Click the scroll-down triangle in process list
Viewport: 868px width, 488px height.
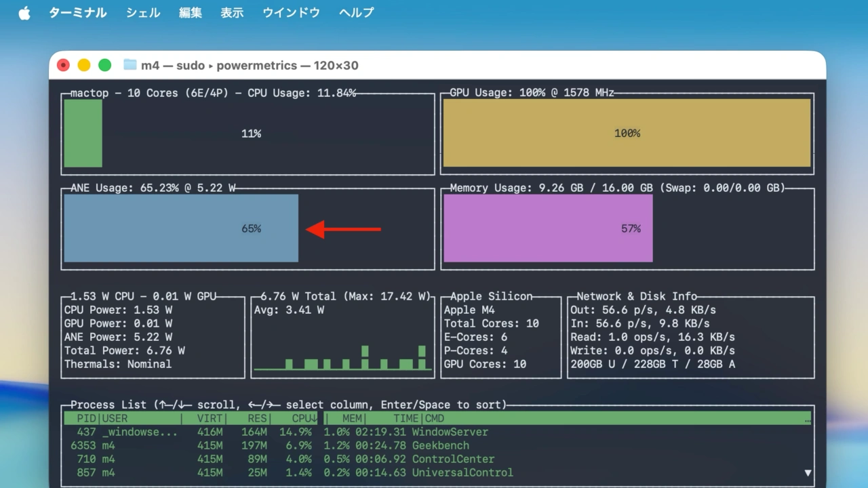tap(807, 473)
